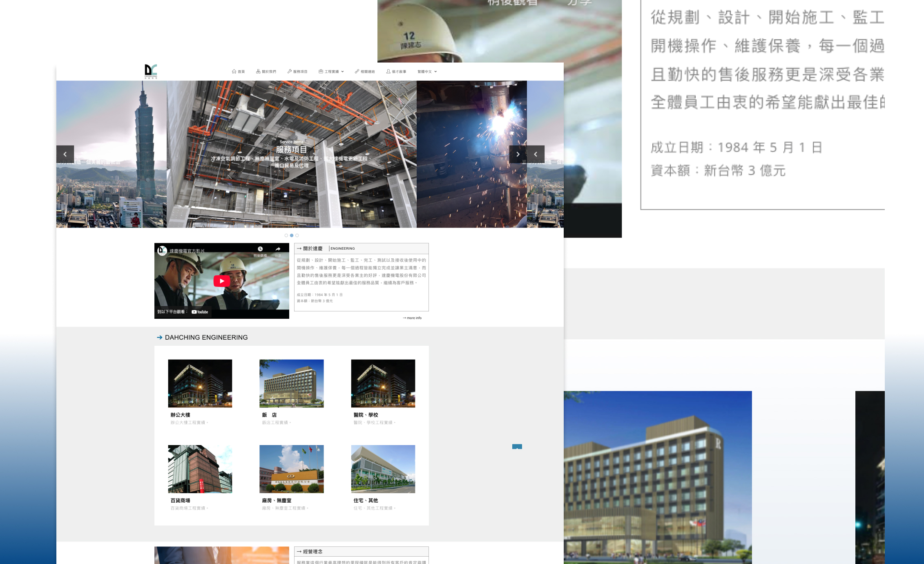This screenshot has height=564, width=924.
Task: Click the chain-link icon beside 相關連結
Action: 357,72
